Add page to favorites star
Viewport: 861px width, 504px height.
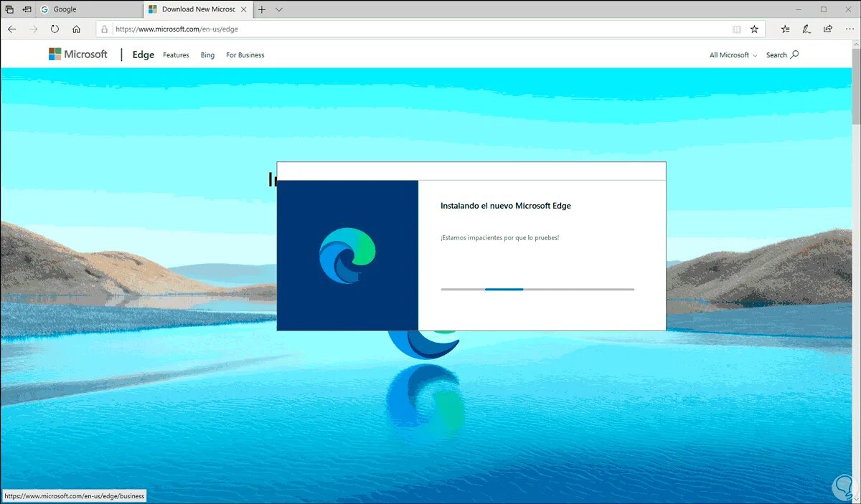pos(754,29)
